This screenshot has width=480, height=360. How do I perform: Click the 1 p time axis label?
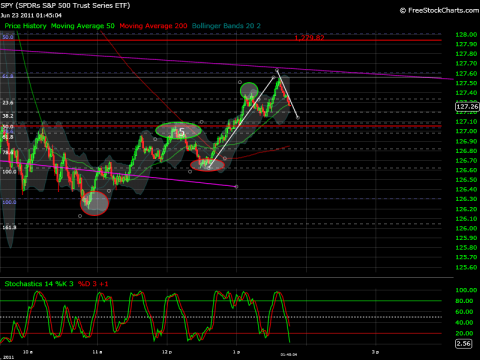[236, 352]
